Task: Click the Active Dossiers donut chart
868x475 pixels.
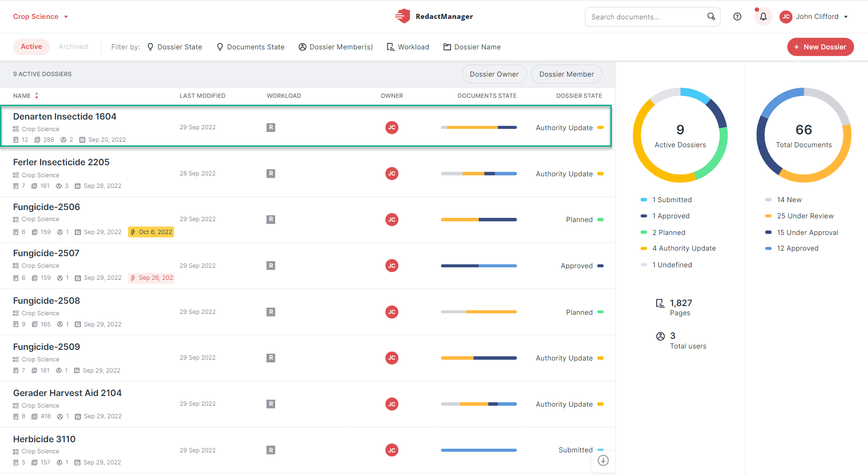Action: [x=680, y=135]
